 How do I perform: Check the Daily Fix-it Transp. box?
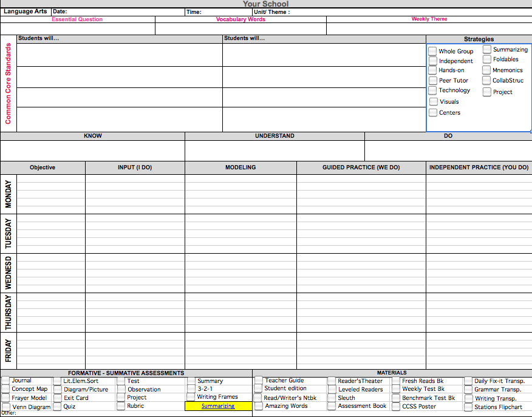coord(468,381)
